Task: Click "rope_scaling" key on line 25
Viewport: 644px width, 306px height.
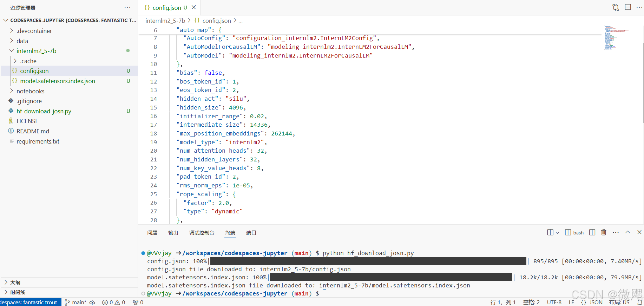Action: click(201, 194)
